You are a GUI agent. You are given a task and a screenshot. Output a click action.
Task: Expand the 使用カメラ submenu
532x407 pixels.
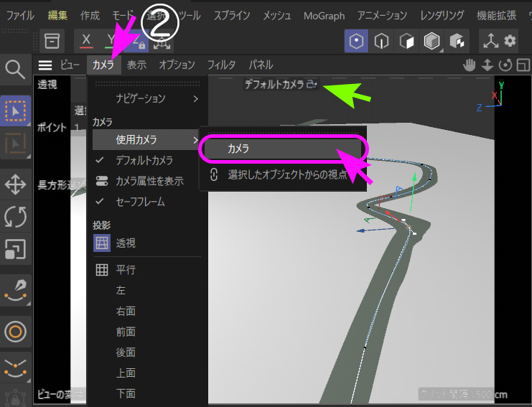(136, 139)
